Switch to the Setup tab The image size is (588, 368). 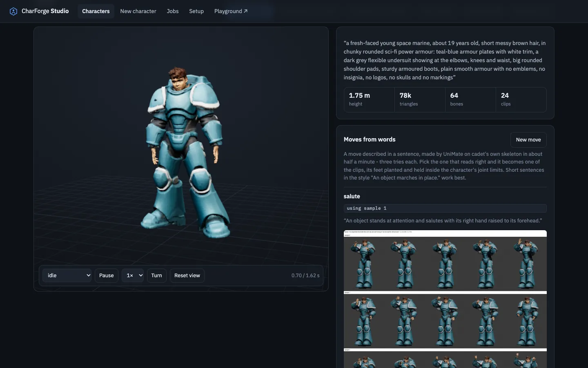196,11
